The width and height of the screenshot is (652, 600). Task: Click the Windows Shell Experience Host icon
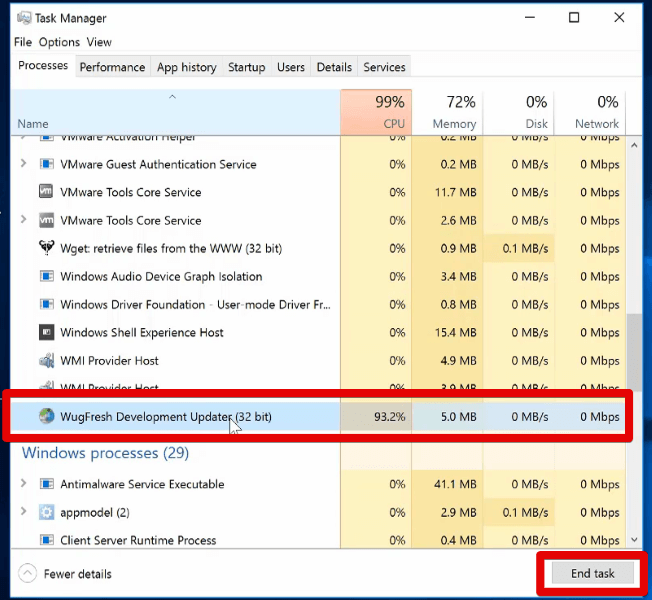(x=46, y=332)
